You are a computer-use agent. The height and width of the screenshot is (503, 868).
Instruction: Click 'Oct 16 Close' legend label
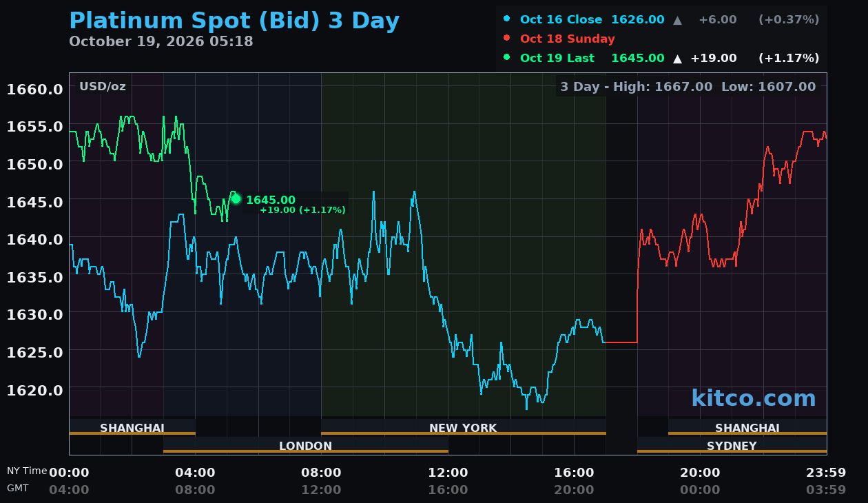[x=561, y=20]
